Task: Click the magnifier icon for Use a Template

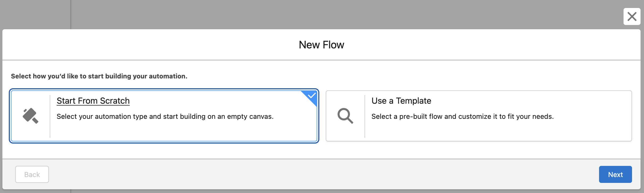Action: click(x=345, y=116)
